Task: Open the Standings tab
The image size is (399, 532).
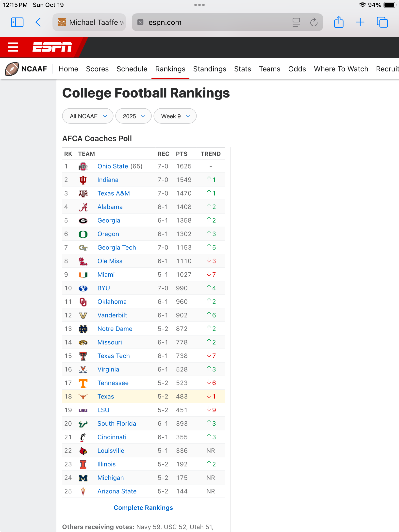Action: click(x=210, y=69)
